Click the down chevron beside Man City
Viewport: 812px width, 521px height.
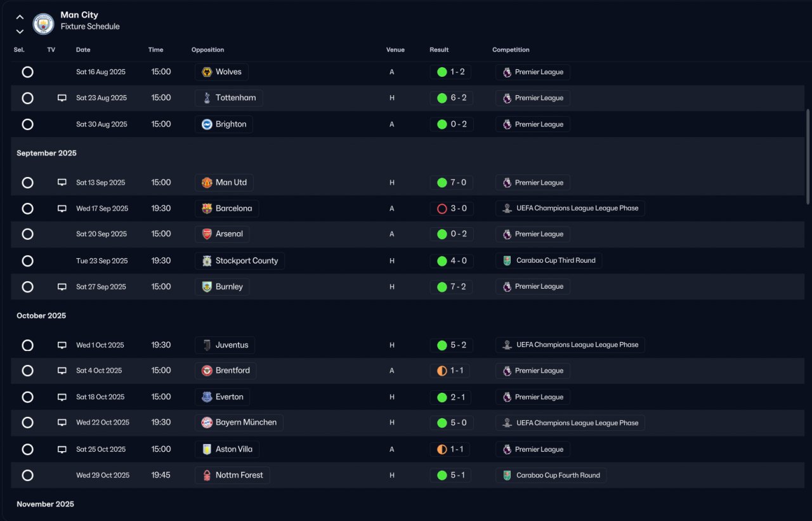coord(20,31)
